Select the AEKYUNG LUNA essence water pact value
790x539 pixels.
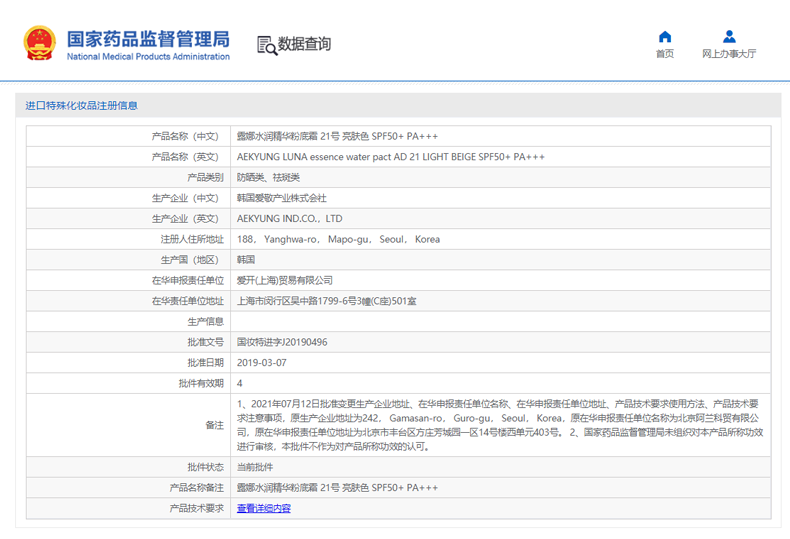click(x=390, y=157)
